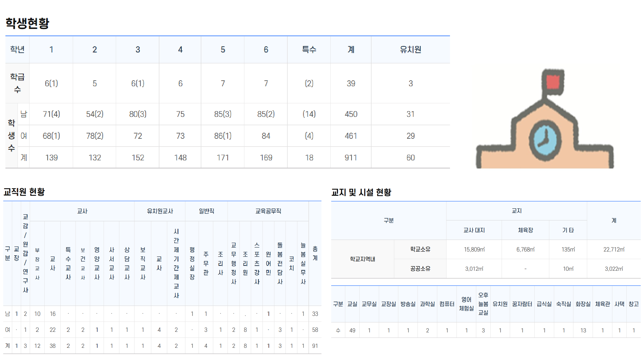Click the 체육장 column header
The height and width of the screenshot is (357, 644).
pos(525,230)
